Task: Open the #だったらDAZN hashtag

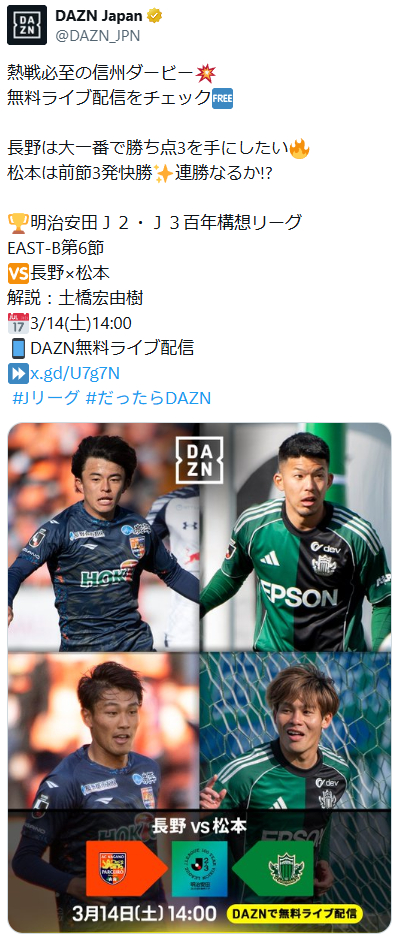Action: tap(148, 398)
